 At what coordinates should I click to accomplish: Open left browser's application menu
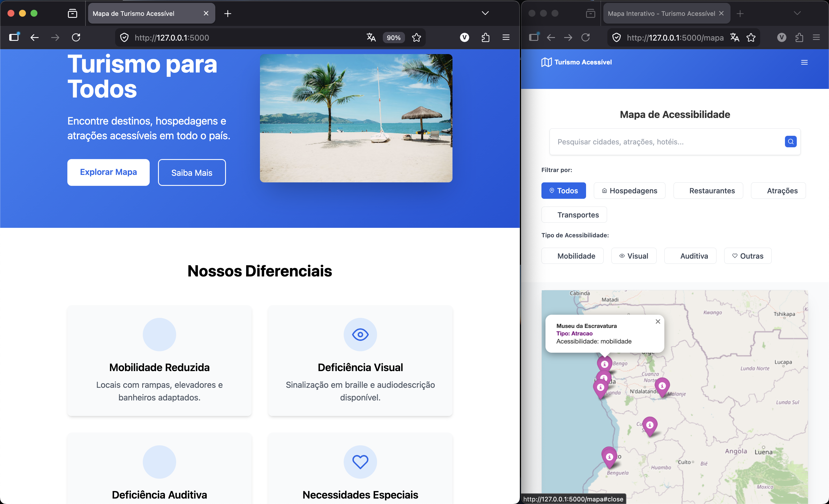(506, 37)
